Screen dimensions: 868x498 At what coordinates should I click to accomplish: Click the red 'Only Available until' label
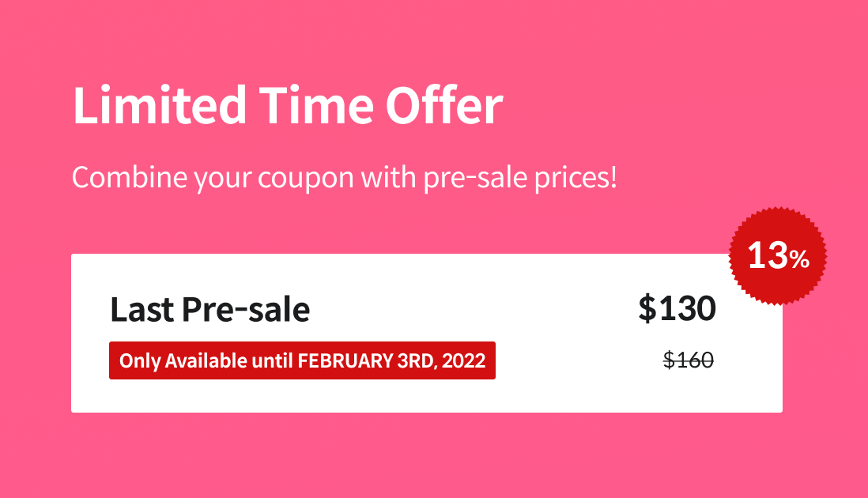tap(302, 360)
